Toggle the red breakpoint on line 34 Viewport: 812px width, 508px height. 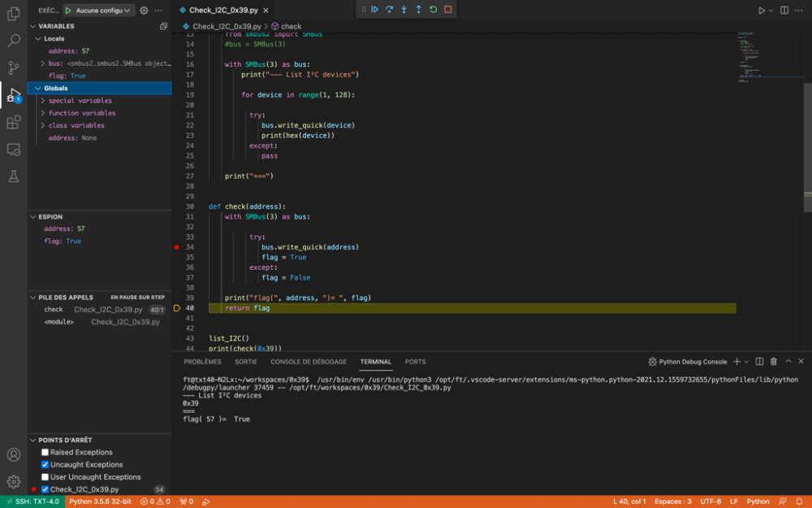[x=176, y=247]
